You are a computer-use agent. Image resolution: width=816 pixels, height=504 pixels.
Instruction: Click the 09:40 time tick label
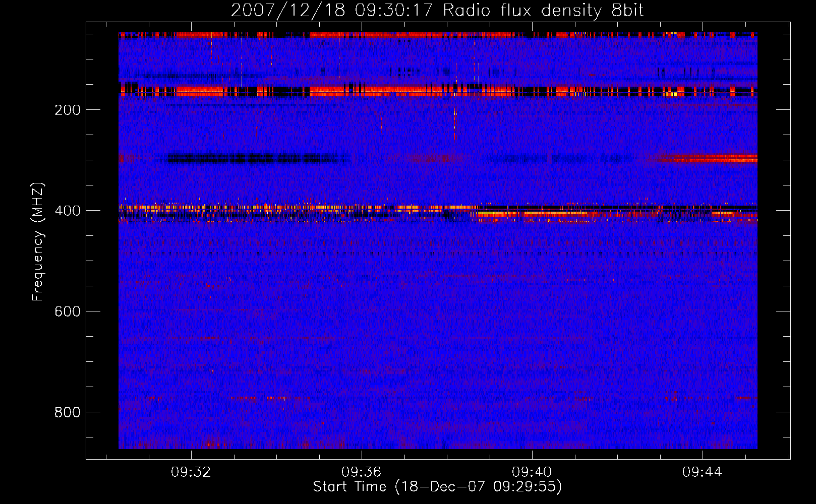tap(532, 472)
